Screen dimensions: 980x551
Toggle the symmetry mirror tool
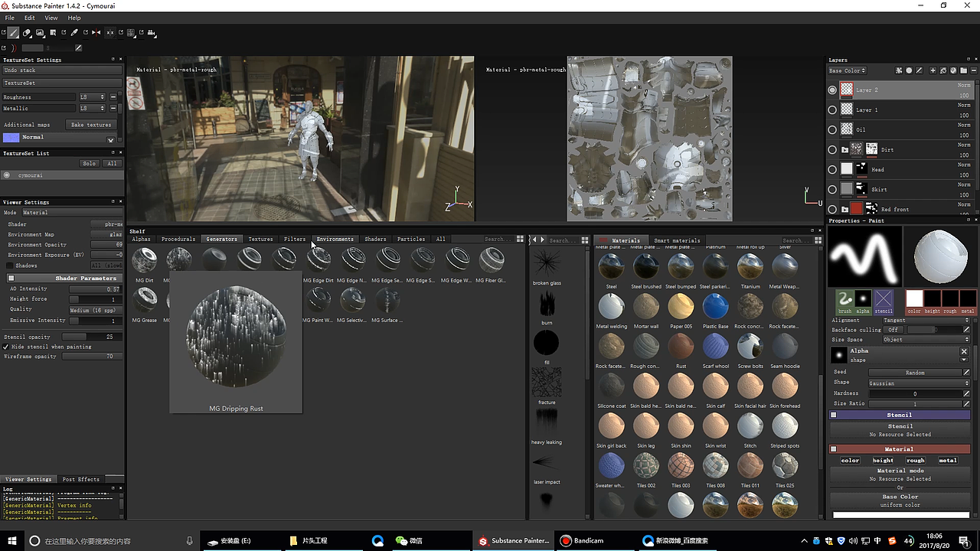point(96,33)
